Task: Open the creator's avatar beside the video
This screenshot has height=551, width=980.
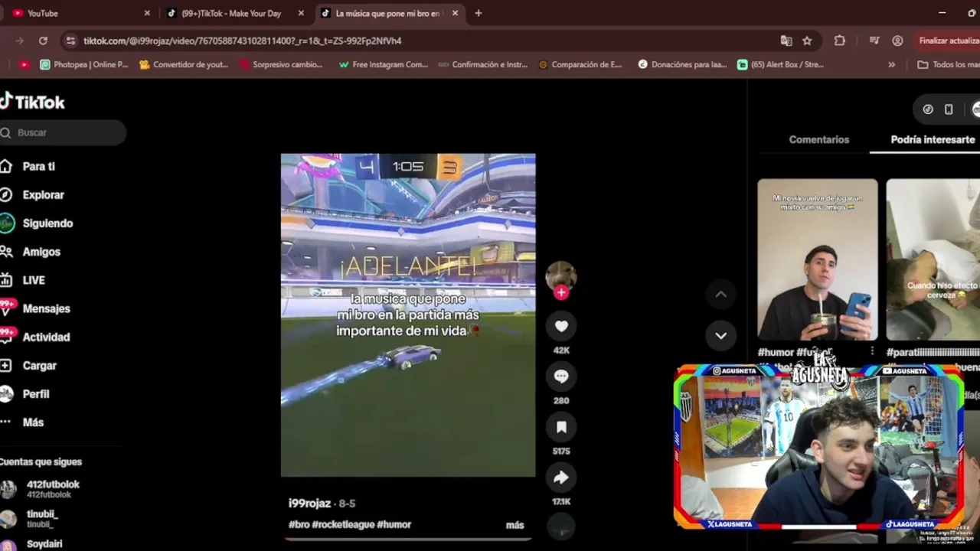Action: tap(560, 275)
